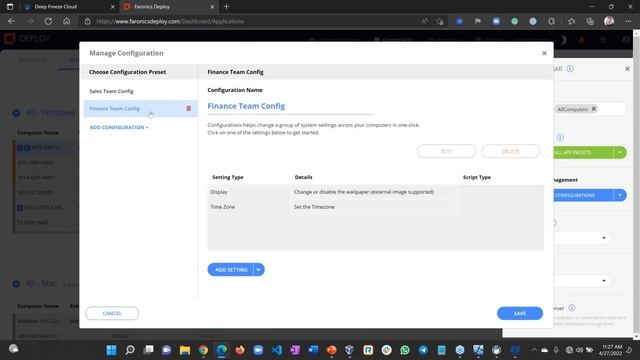
Task: Open Telegram from the taskbar
Action: click(x=423, y=350)
